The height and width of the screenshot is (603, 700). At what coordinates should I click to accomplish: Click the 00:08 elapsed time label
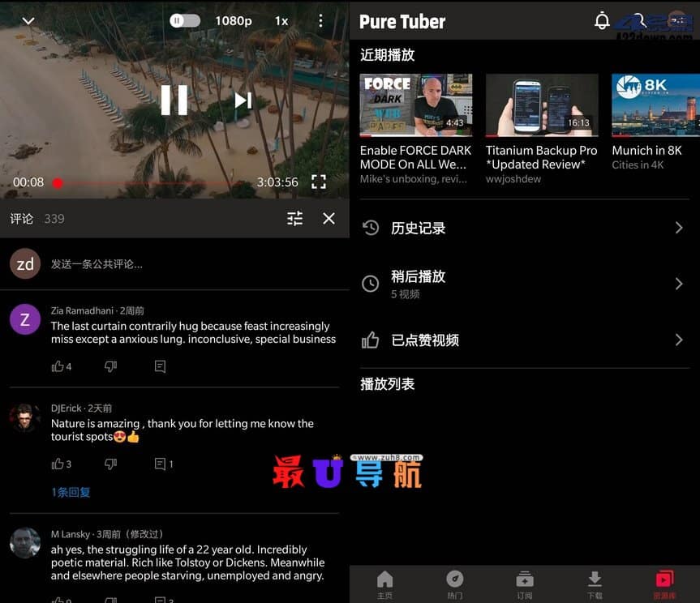point(28,182)
